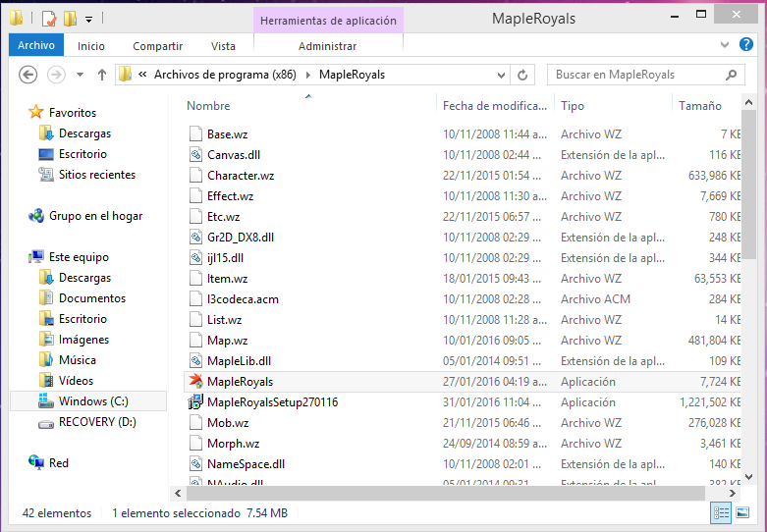Refresh the MapleRoyals folder view
767x532 pixels.
(x=523, y=75)
